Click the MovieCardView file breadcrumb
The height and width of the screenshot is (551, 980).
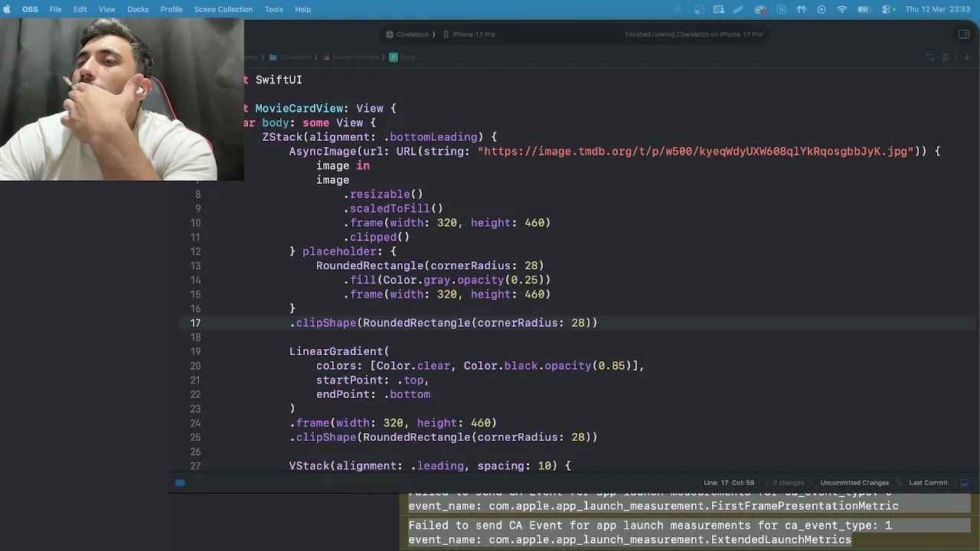351,57
